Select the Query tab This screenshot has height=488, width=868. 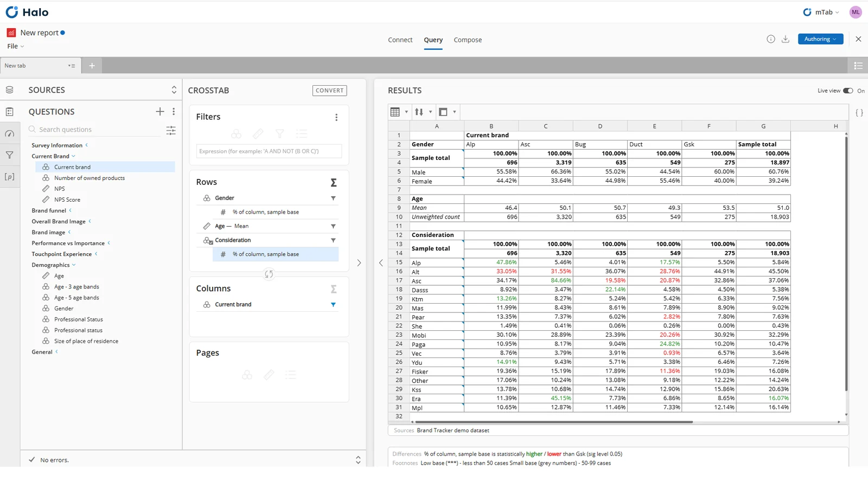tap(433, 40)
